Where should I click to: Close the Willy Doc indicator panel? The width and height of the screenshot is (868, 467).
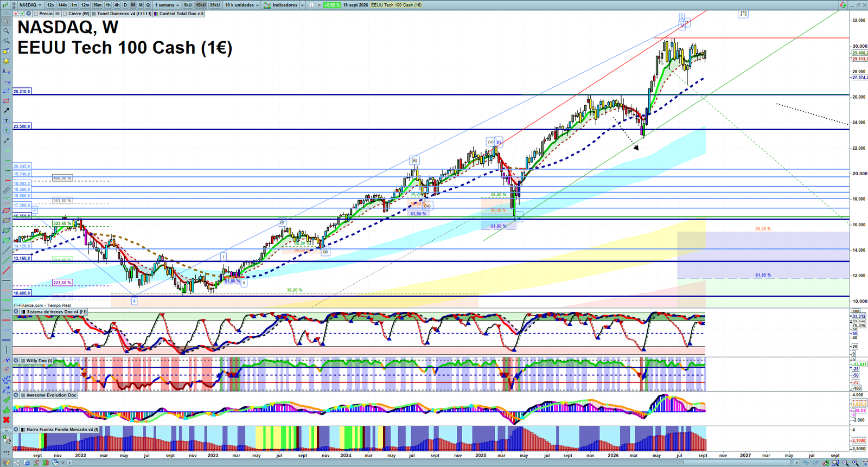pos(16,361)
